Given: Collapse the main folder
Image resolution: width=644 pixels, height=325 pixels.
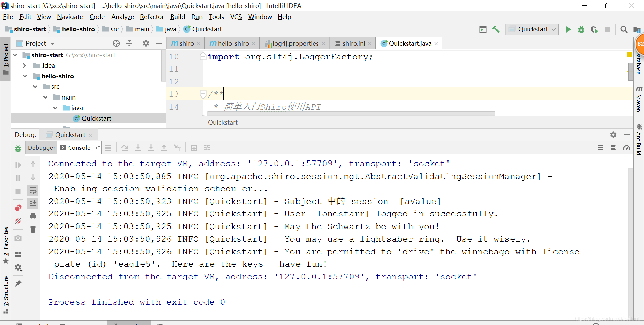Looking at the screenshot, I should point(45,97).
